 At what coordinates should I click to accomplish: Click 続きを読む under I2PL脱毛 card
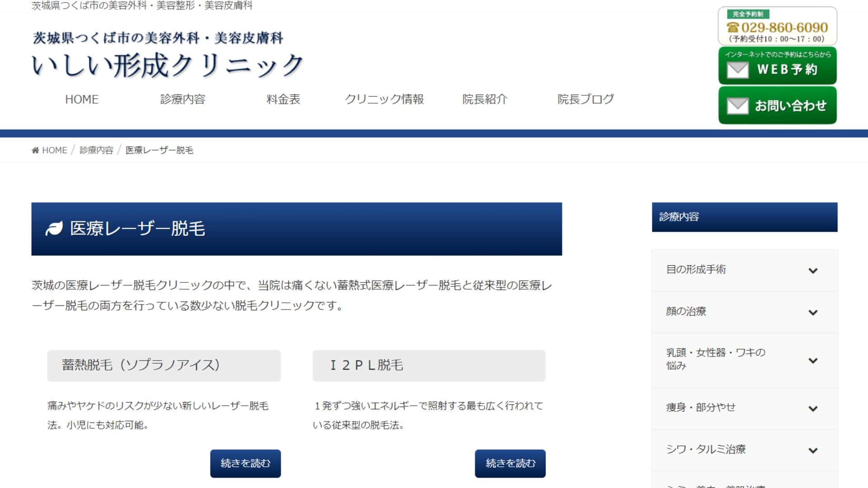[x=510, y=464]
